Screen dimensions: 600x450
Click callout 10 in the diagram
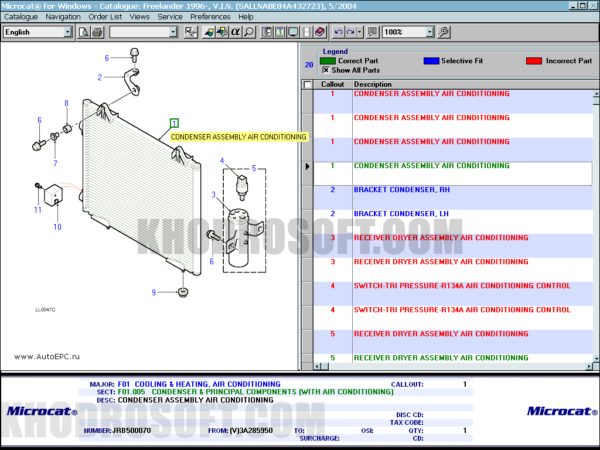[x=57, y=227]
